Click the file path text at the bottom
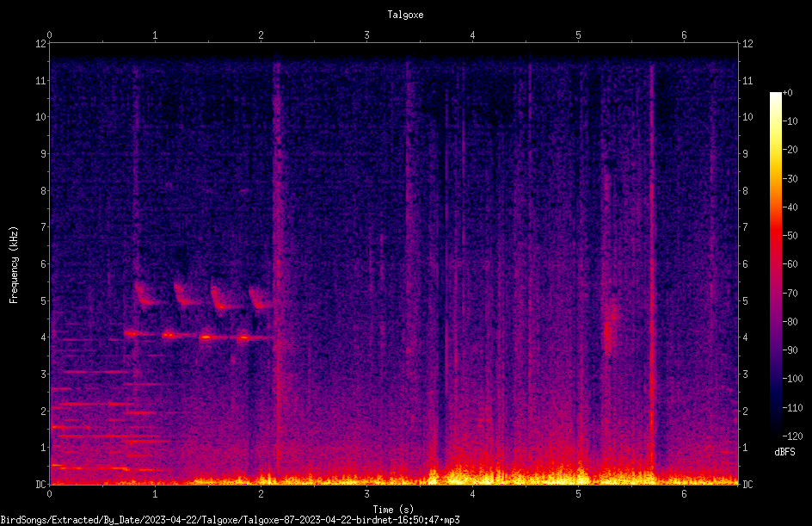 pyautogui.click(x=230, y=520)
